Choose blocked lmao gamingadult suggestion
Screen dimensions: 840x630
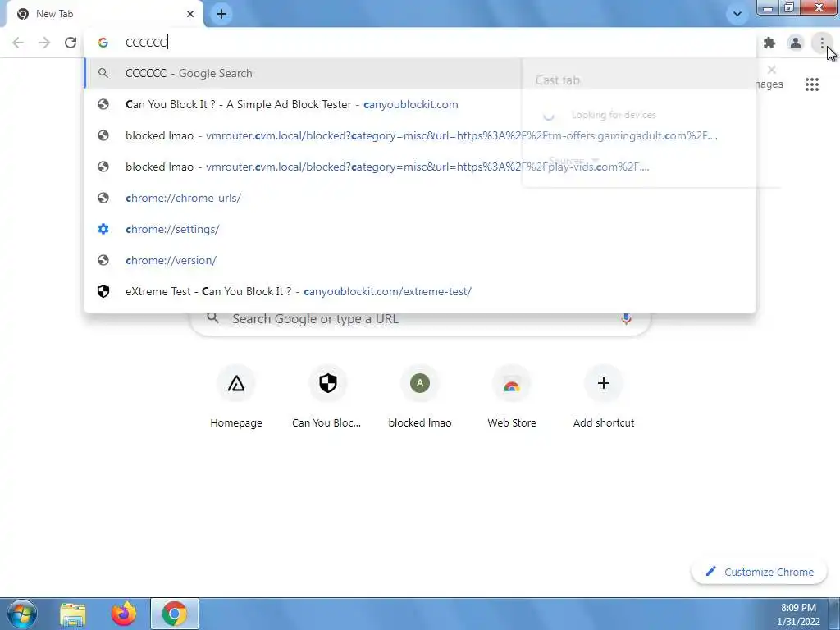pyautogui.click(x=420, y=135)
